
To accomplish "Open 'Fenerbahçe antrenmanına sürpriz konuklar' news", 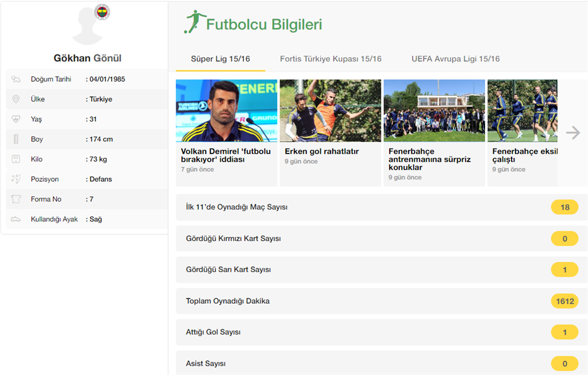I will click(x=430, y=159).
